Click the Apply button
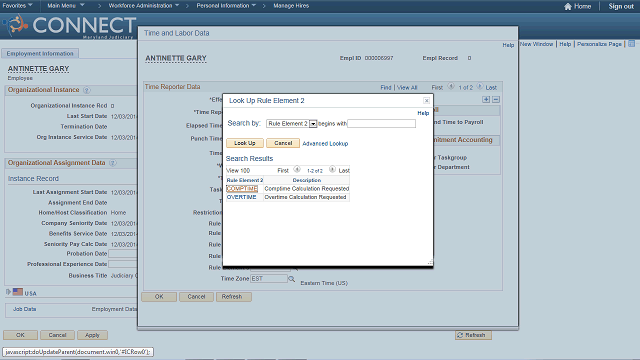This screenshot has height=360, width=640. [92, 335]
